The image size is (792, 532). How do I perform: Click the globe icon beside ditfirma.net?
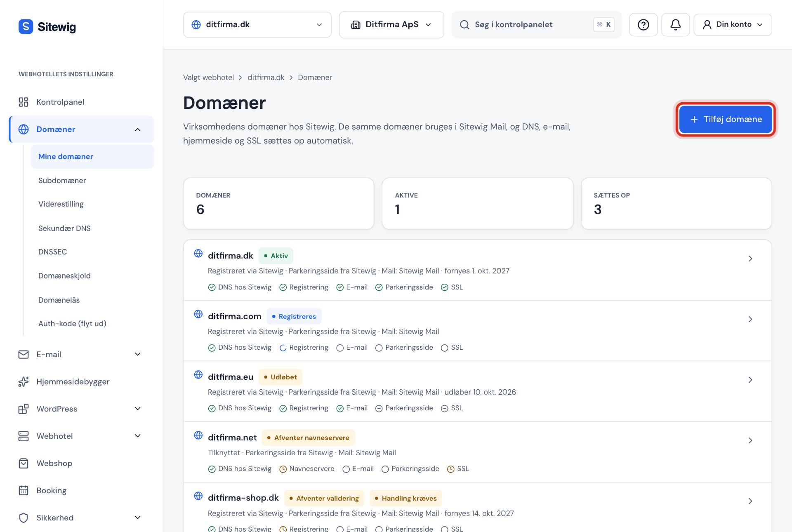198,435
